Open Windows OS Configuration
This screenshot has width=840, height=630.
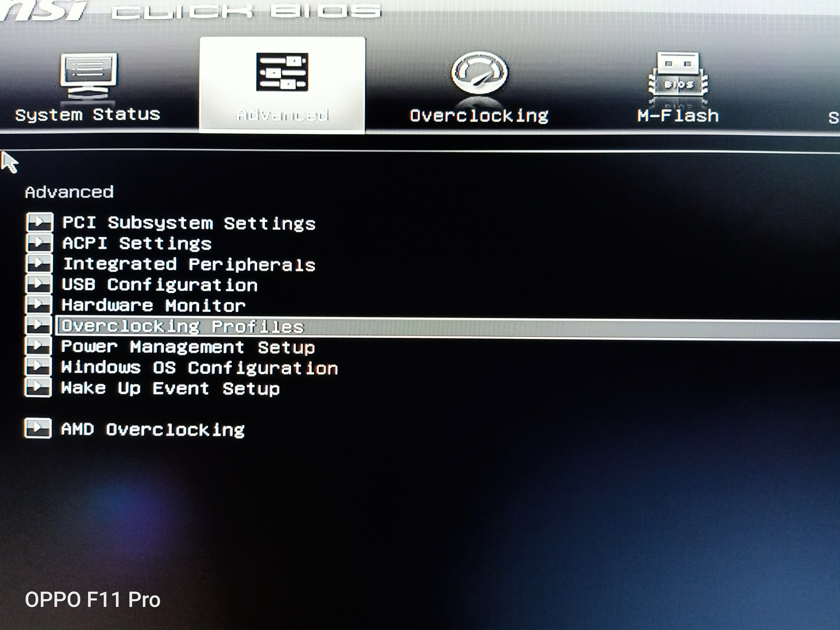click(x=199, y=368)
